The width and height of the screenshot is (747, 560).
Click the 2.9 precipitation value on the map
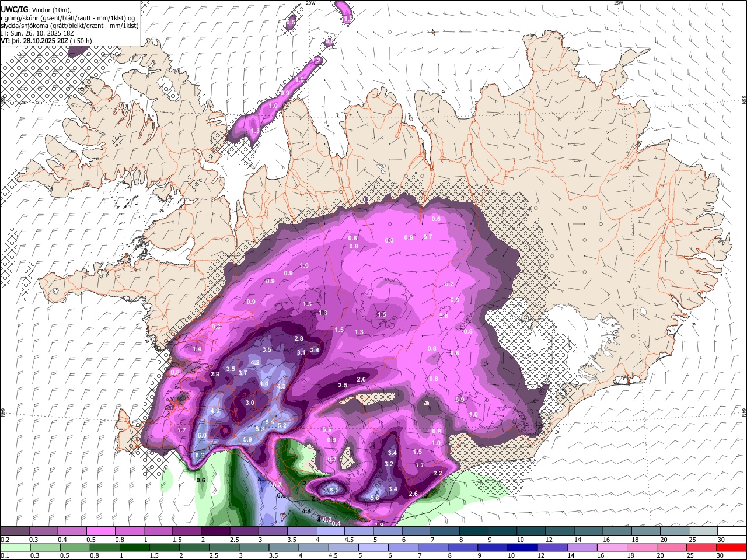point(215,374)
